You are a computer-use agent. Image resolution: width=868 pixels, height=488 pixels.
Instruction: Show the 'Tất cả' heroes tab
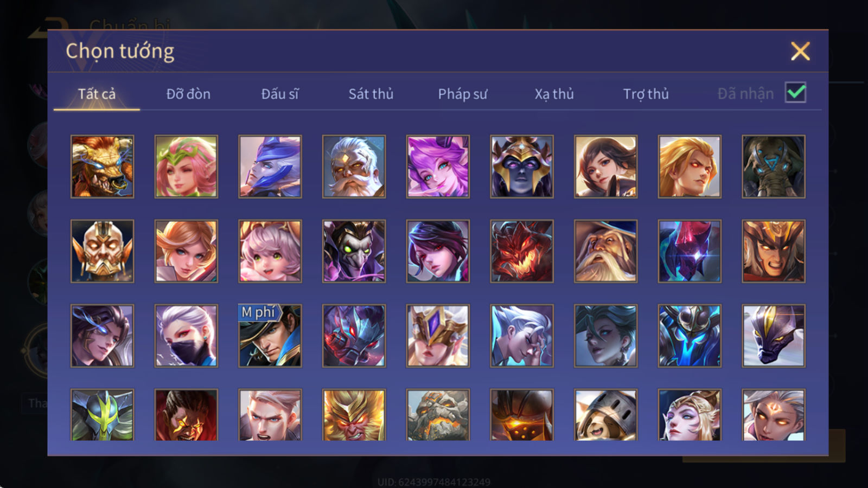click(x=97, y=94)
